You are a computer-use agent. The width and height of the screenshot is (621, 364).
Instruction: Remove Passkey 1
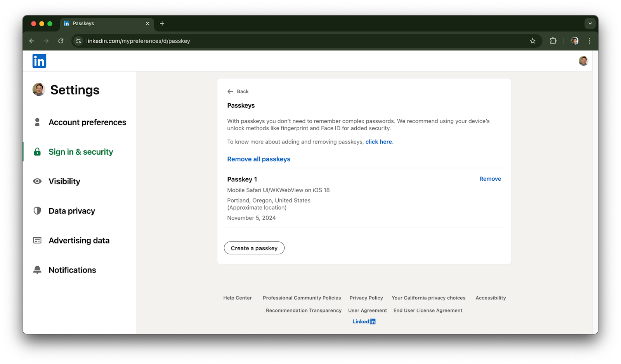tap(490, 179)
